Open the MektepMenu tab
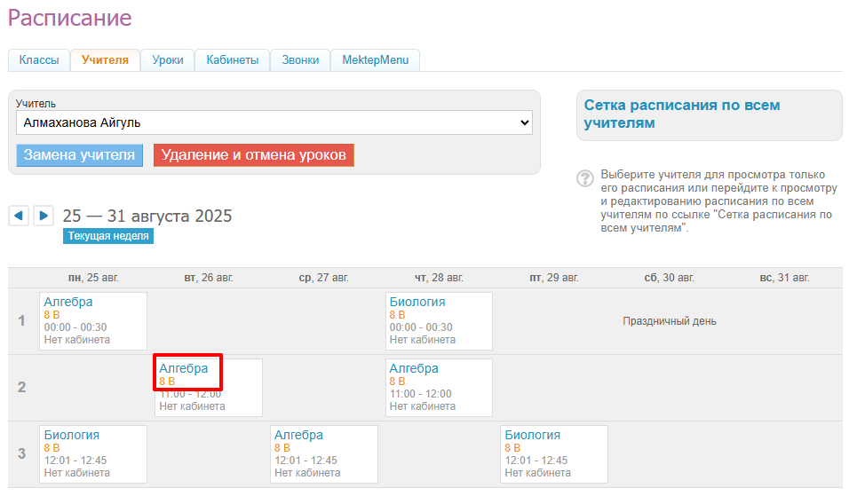857x504 pixels. point(375,60)
